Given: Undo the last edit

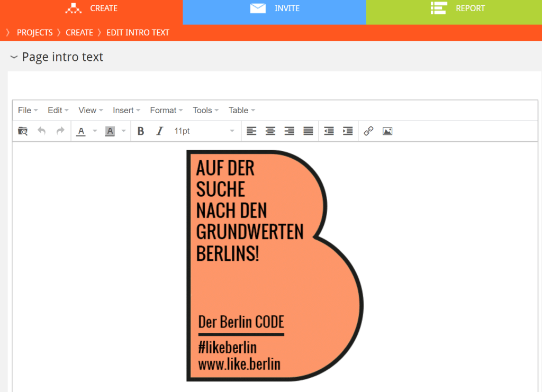Looking at the screenshot, I should 41,131.
